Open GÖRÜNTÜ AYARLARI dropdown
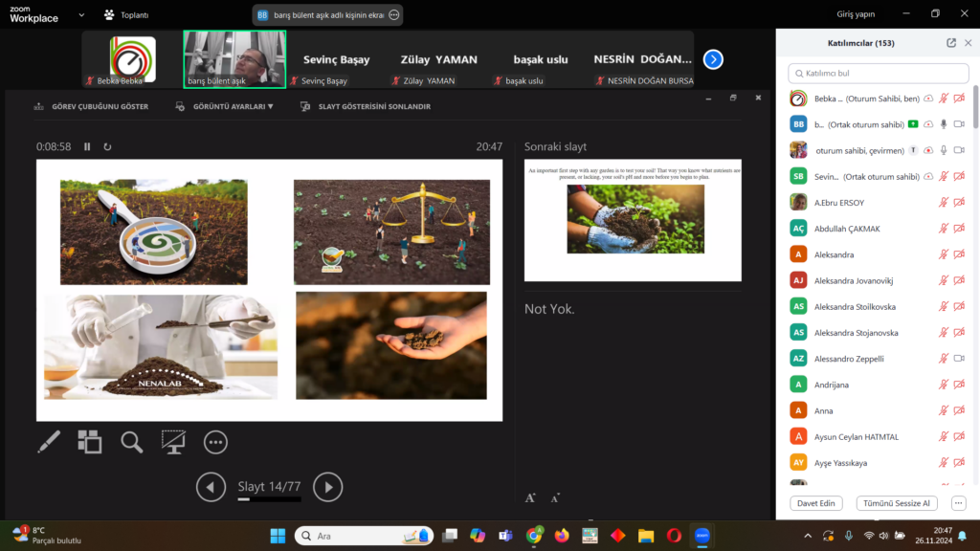The image size is (980, 551). (226, 107)
